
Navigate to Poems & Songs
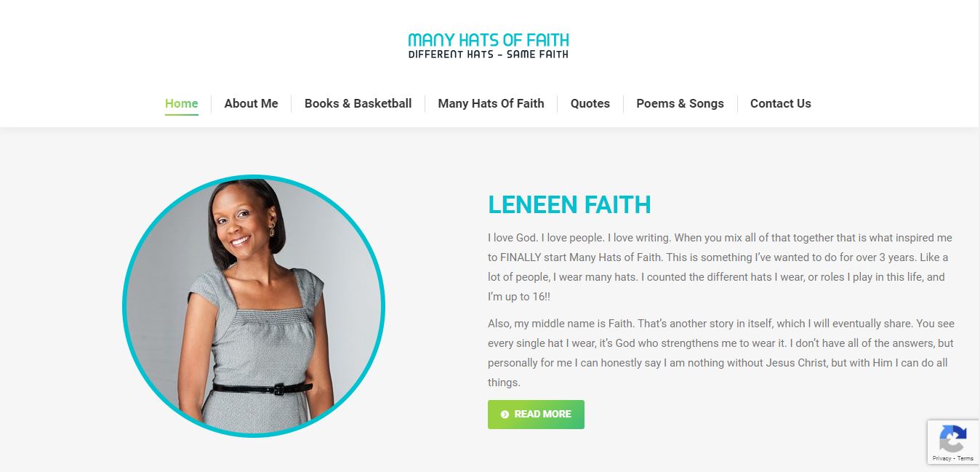coord(680,103)
